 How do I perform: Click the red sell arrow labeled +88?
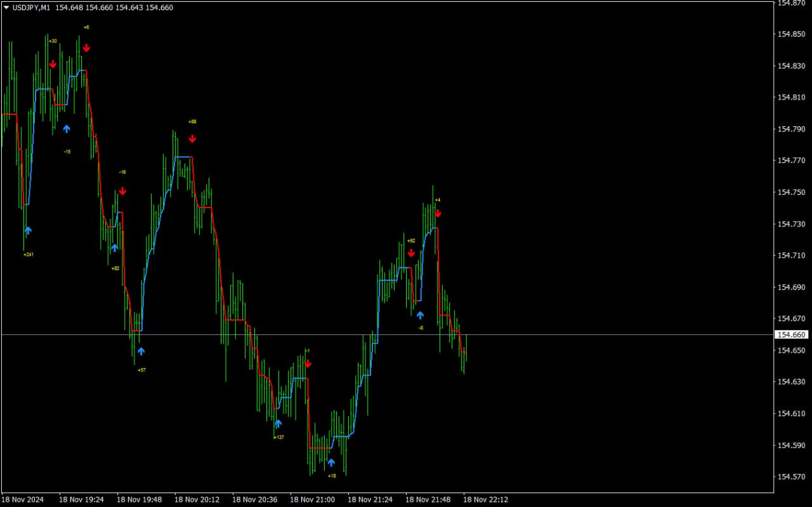[192, 138]
